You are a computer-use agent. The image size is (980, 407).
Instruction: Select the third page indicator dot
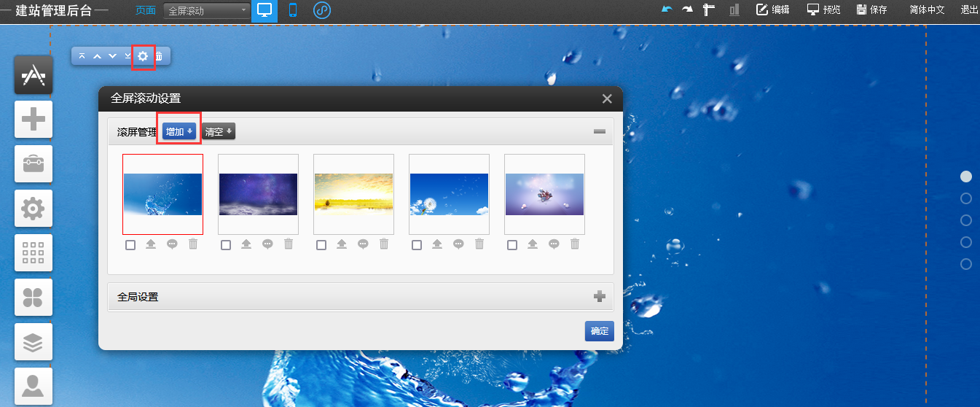pyautogui.click(x=966, y=220)
